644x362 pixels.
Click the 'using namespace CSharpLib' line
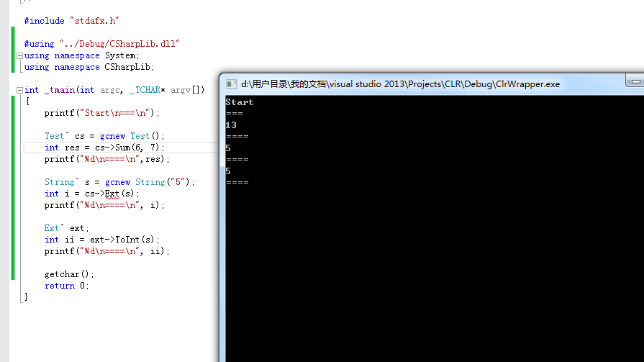tap(89, 67)
